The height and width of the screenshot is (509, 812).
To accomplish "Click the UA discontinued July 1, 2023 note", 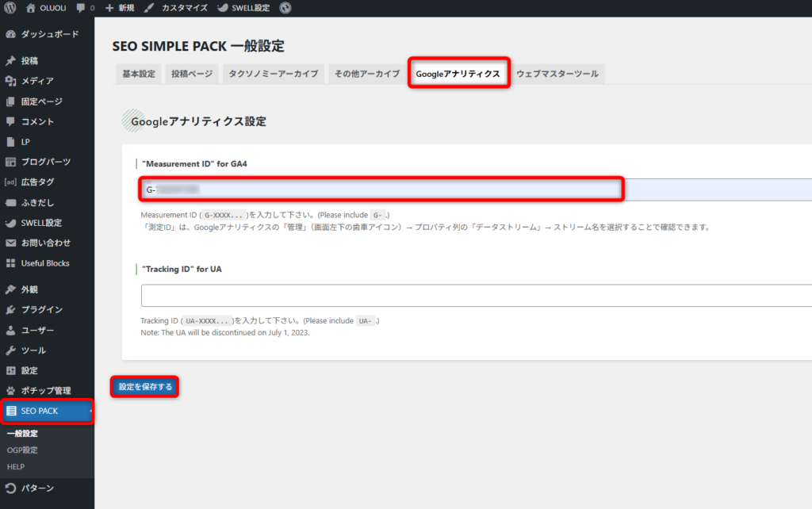I will [225, 332].
